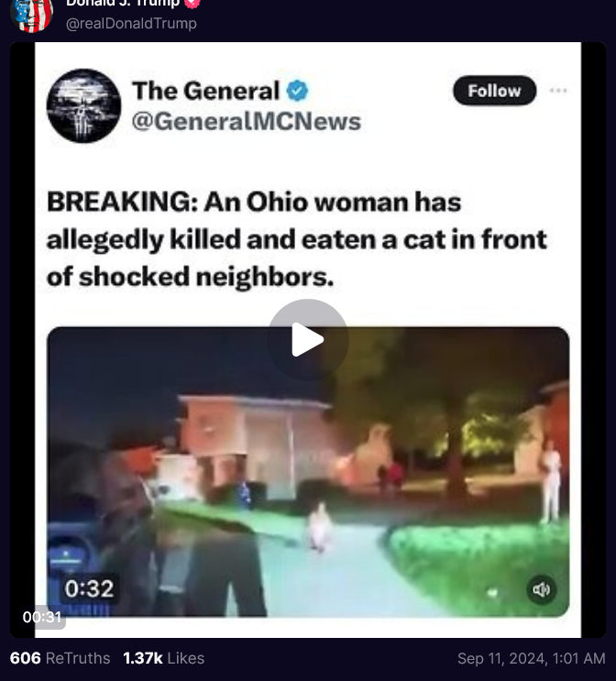Click the 0:32 video duration label
616x681 pixels.
tap(89, 588)
